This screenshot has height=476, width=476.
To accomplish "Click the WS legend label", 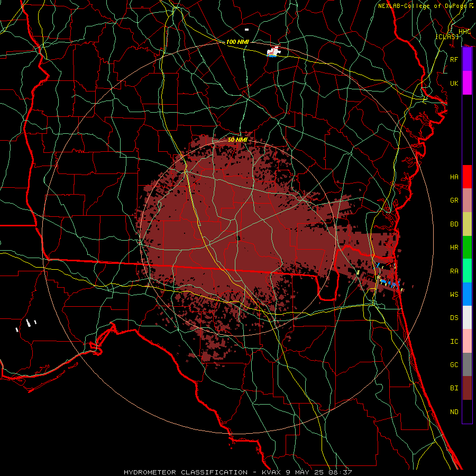I will coord(454,295).
